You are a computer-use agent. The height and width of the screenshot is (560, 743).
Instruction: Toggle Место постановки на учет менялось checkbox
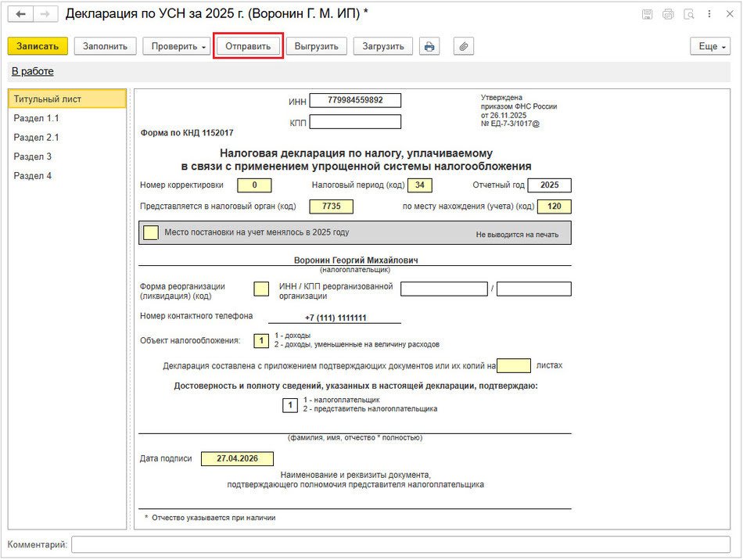tap(151, 232)
